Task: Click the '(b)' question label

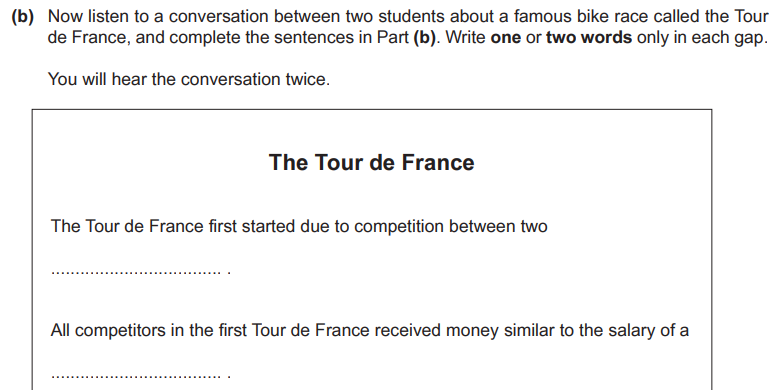Action: [23, 17]
